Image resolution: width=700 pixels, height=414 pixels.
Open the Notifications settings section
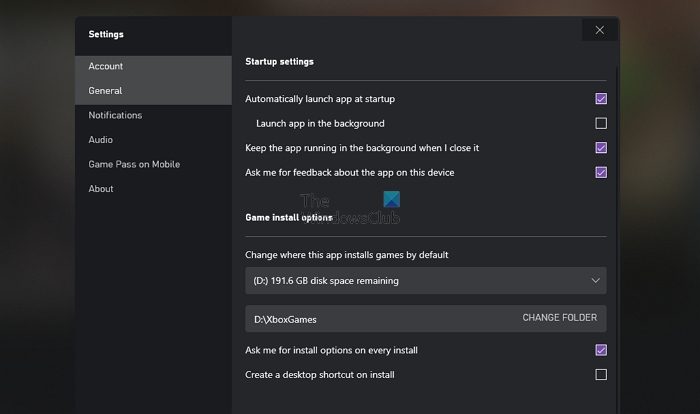[x=153, y=115]
